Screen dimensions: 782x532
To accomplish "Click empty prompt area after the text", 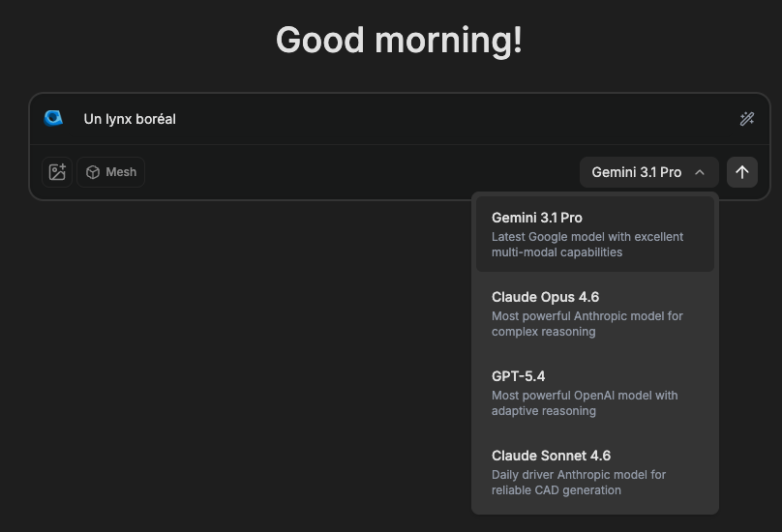I will [x=436, y=119].
